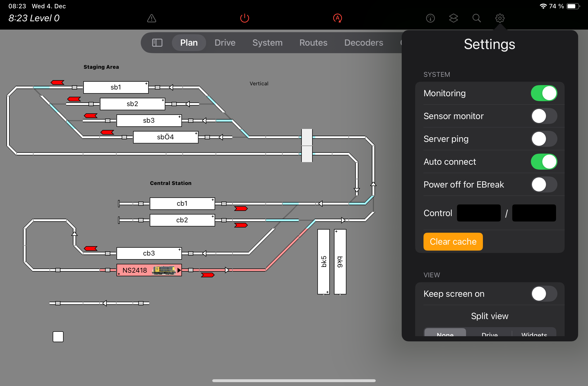Screen dimensions: 588x386
Task: Select block NS2418 with locomotive
Action: point(149,270)
